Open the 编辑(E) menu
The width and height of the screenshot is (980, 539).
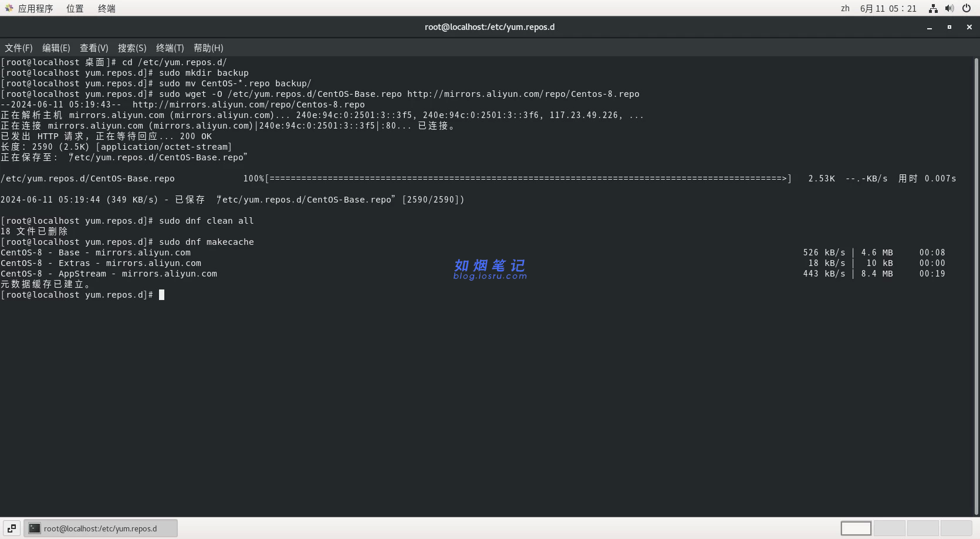pos(56,48)
